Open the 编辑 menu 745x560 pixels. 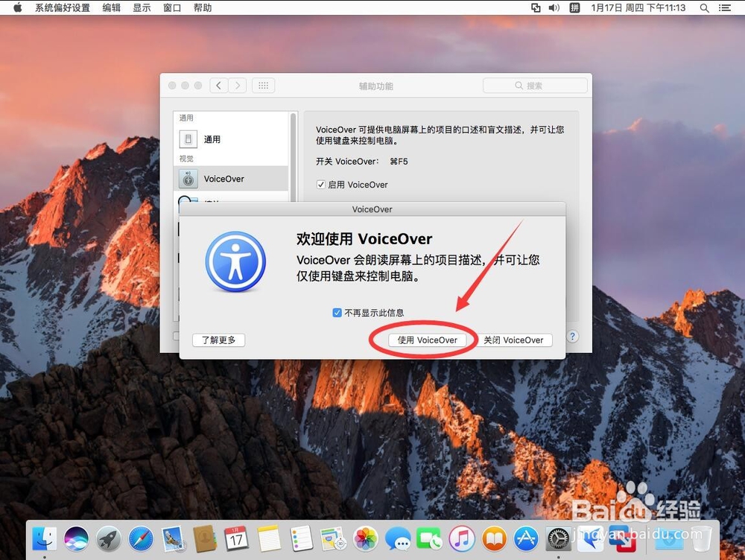coord(112,7)
